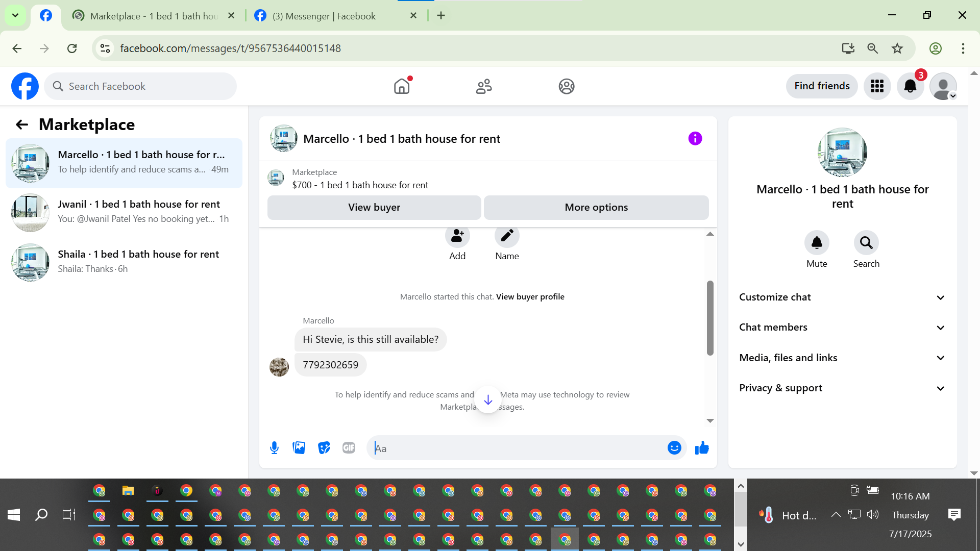Open Windows Task View
The height and width of the screenshot is (551, 980).
point(69,515)
